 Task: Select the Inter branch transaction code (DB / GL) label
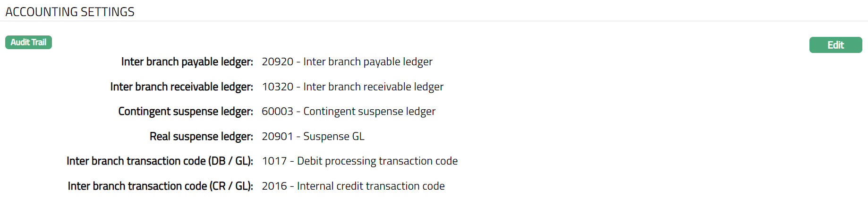pyautogui.click(x=160, y=161)
